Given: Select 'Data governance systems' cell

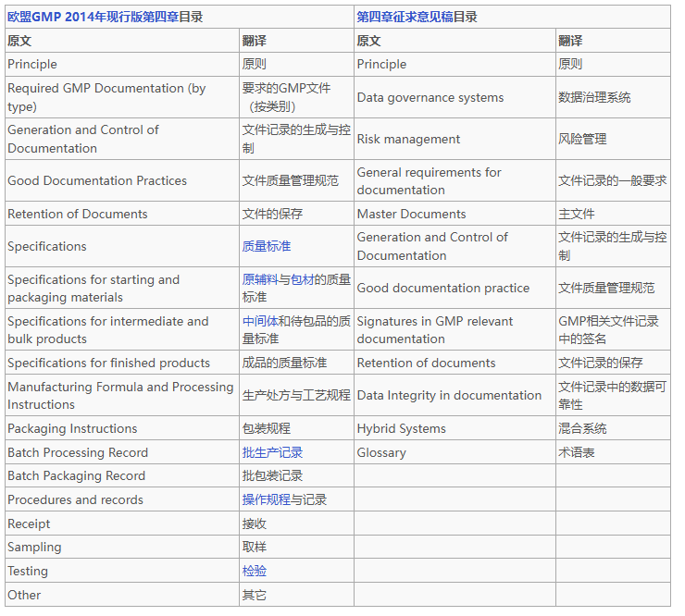Looking at the screenshot, I should pos(455,97).
